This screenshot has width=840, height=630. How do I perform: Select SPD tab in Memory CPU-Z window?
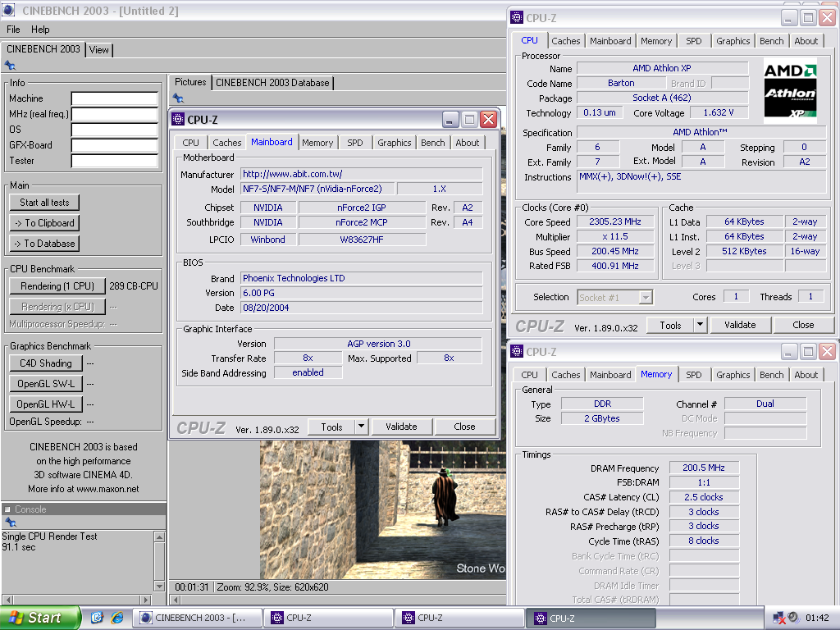pos(694,374)
